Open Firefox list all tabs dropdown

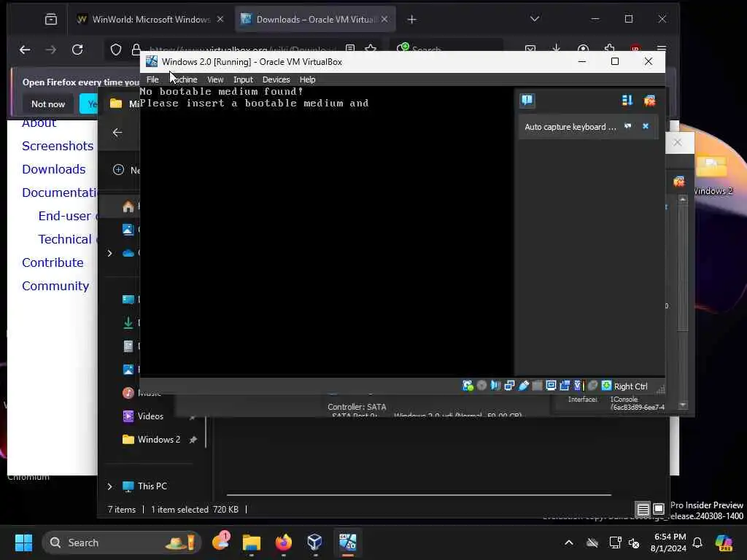coord(535,19)
